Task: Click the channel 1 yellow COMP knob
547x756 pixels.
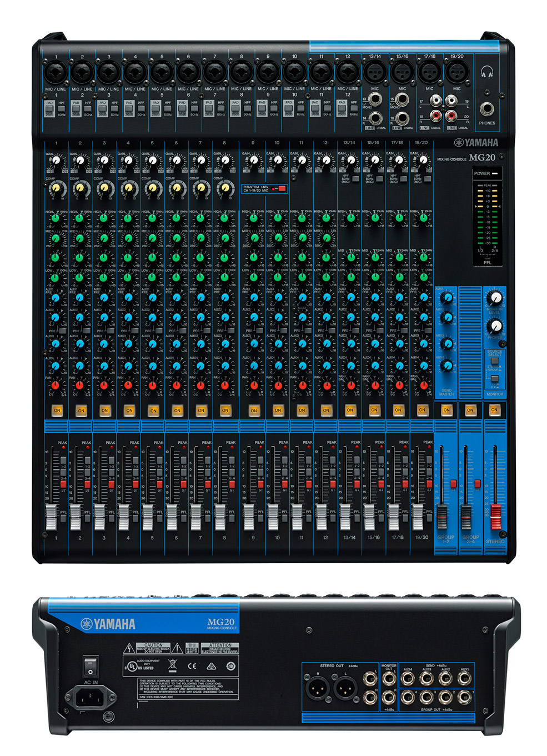Action: 56,188
